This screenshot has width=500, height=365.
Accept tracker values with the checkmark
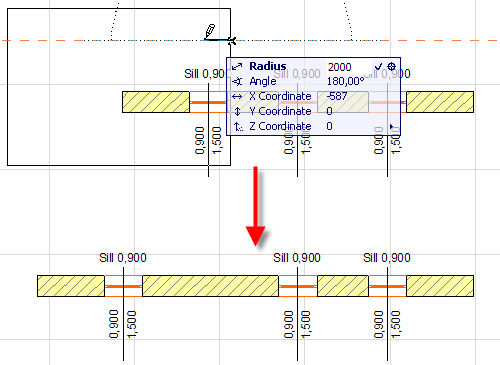tap(379, 66)
